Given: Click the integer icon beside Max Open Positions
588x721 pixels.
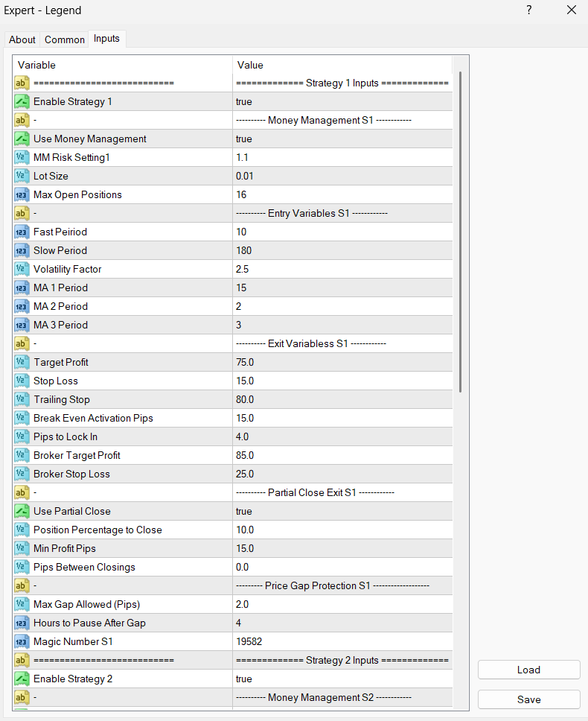Looking at the screenshot, I should click(22, 194).
